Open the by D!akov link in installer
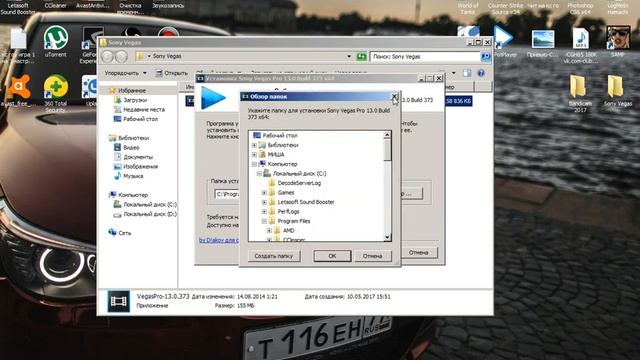The image size is (640, 360). pyautogui.click(x=219, y=240)
